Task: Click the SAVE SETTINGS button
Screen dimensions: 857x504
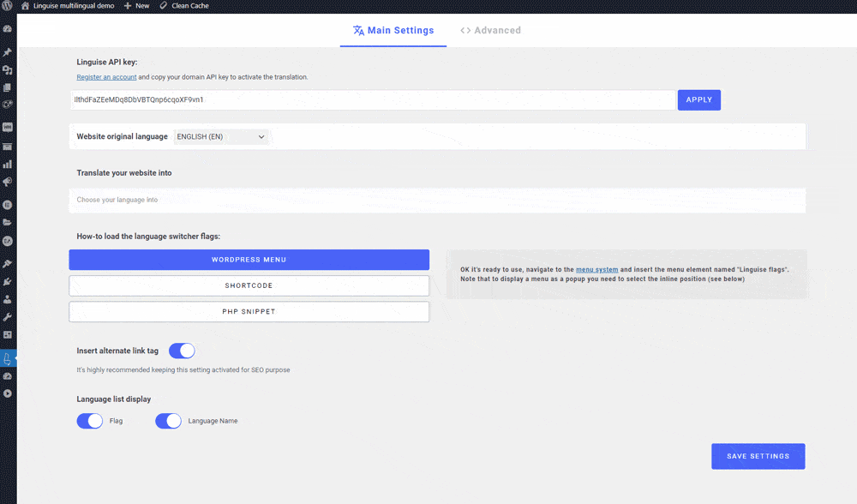Action: coord(758,456)
